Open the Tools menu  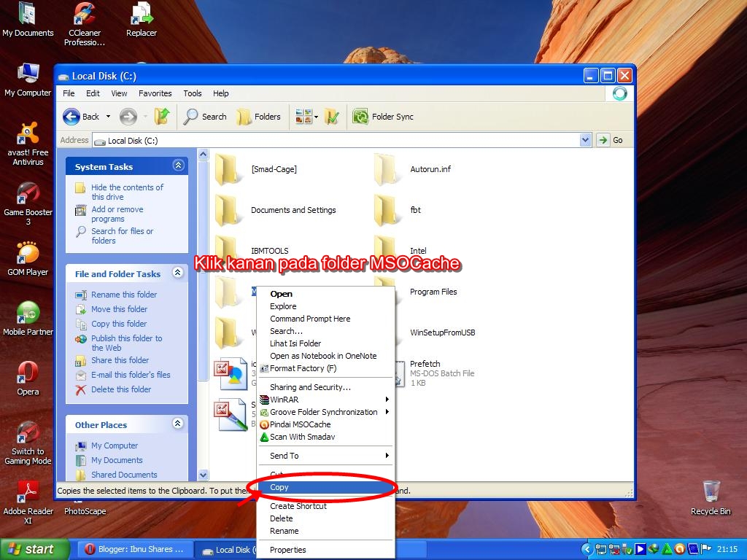192,93
